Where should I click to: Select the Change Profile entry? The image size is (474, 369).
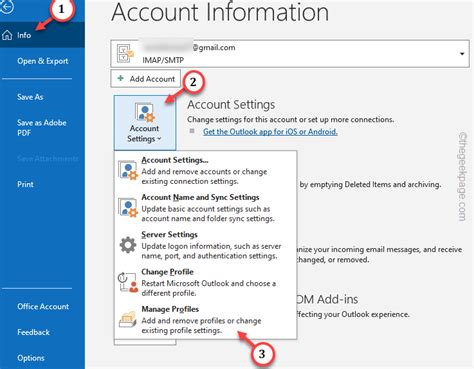coord(205,282)
